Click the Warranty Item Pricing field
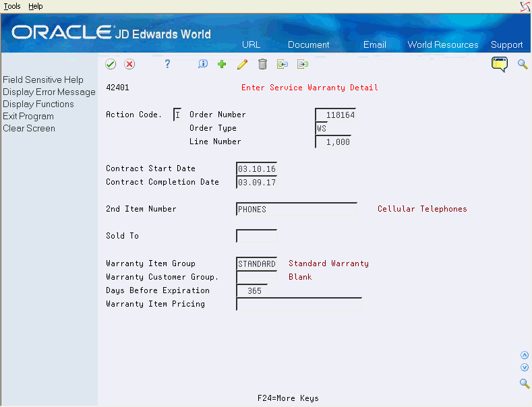532x407 pixels. 299,304
